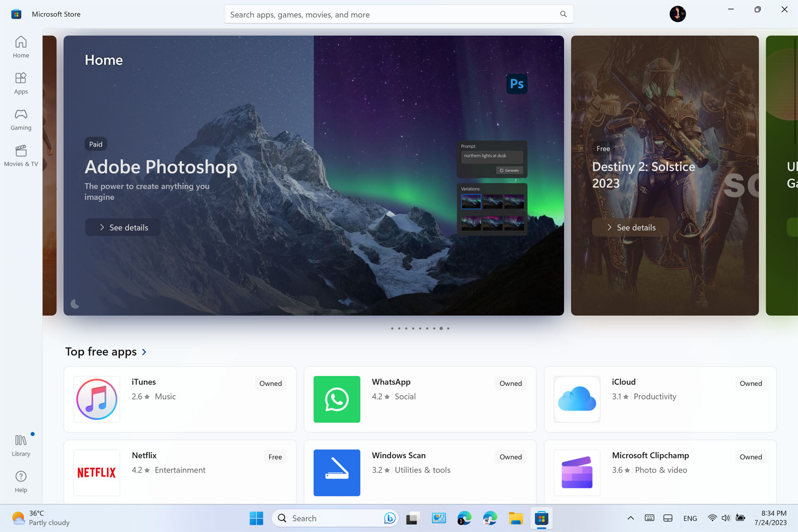Open the user profile avatar
The width and height of the screenshot is (798, 532).
(x=677, y=14)
